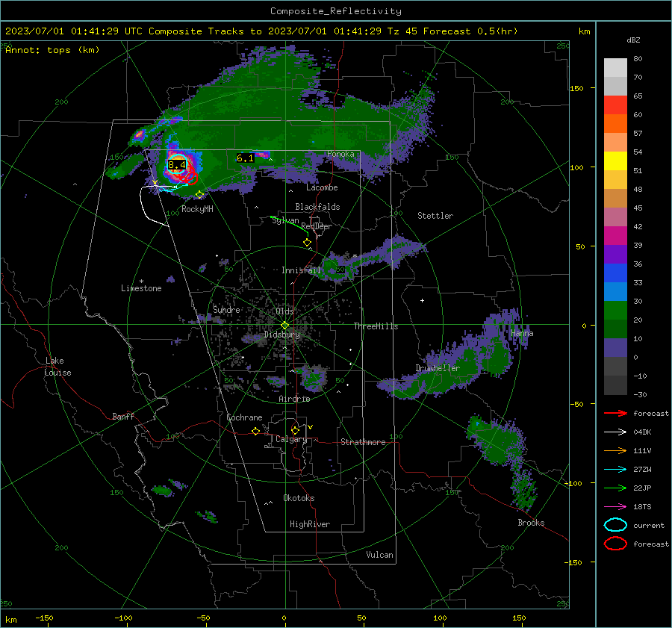The height and width of the screenshot is (628, 672).
Task: Click the Calgary city label
Action: (x=291, y=439)
